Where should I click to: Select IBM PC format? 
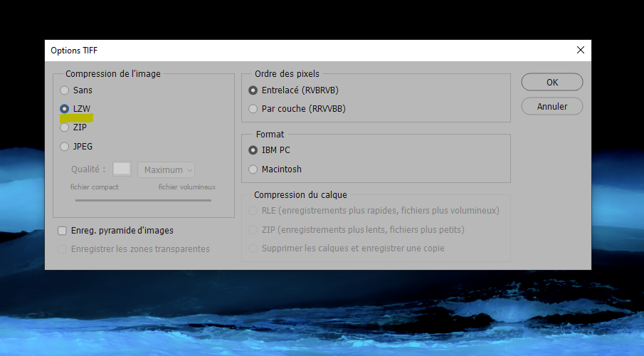pos(253,150)
